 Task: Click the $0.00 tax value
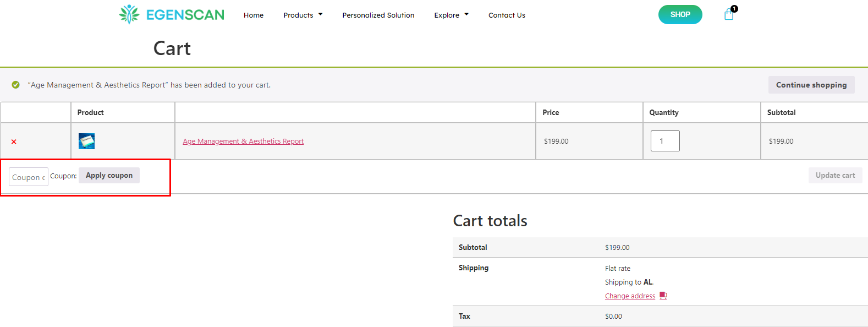tap(613, 317)
